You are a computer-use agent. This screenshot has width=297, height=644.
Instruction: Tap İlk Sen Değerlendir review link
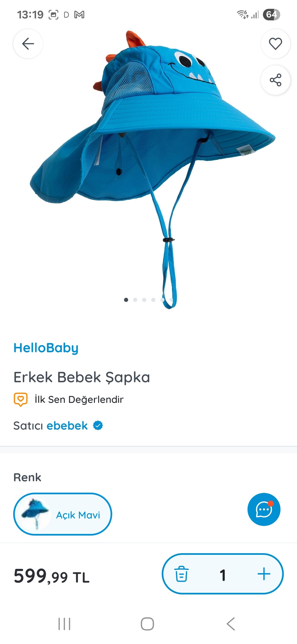pyautogui.click(x=79, y=399)
